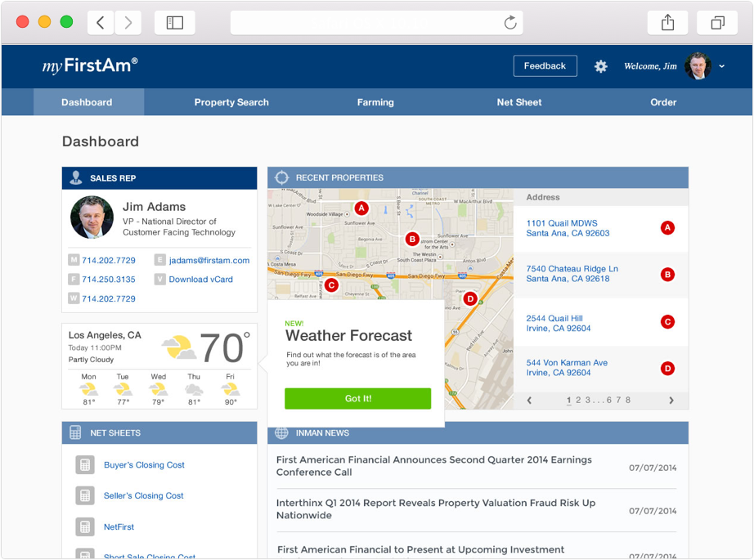Click the Got It! button on Weather Forecast popup
This screenshot has height=560, width=754.
pyautogui.click(x=358, y=398)
